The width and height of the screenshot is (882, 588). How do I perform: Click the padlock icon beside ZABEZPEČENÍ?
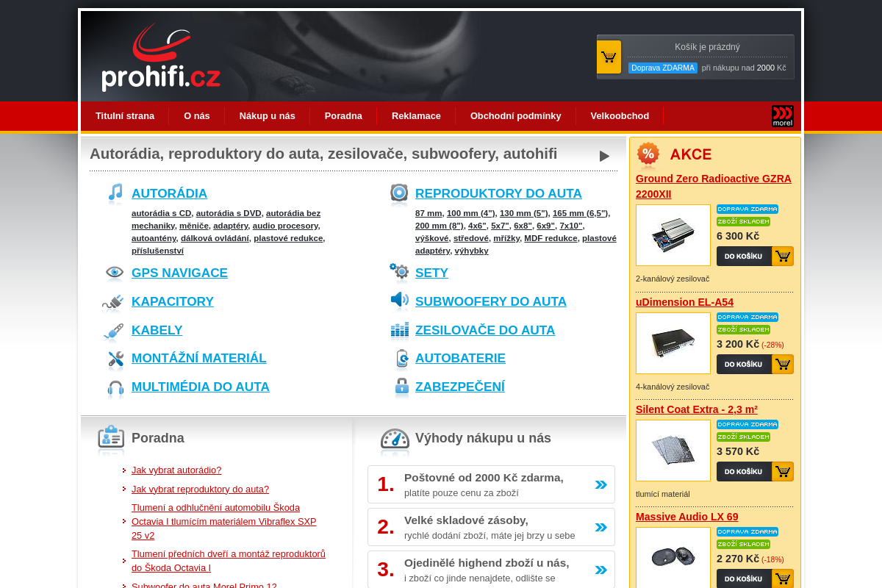point(400,387)
